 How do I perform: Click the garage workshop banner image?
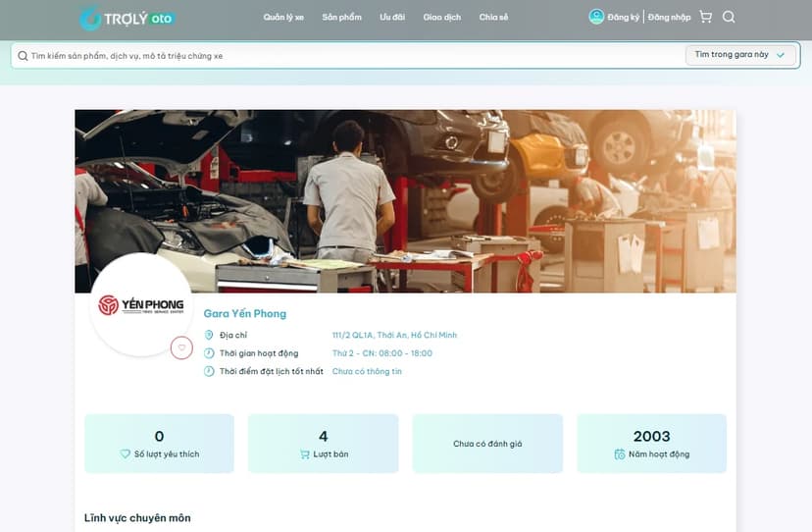coord(405,201)
